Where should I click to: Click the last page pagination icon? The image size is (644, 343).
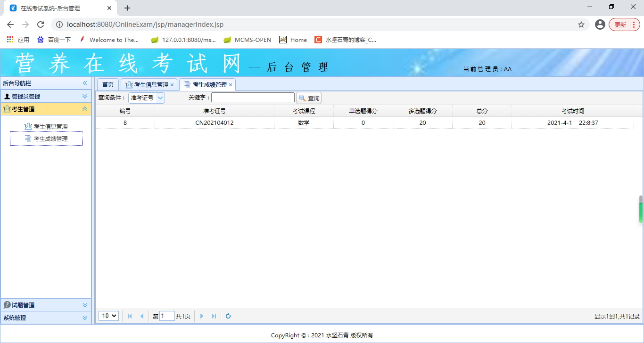coord(214,316)
